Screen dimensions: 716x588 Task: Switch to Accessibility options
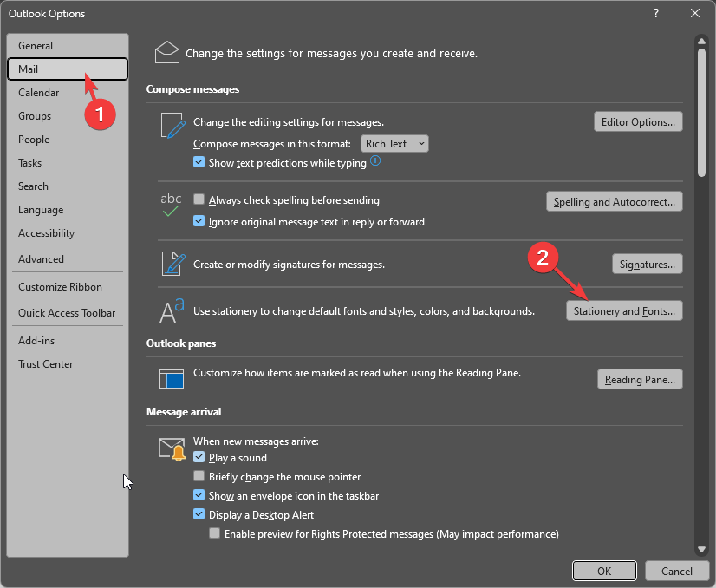click(x=68, y=233)
